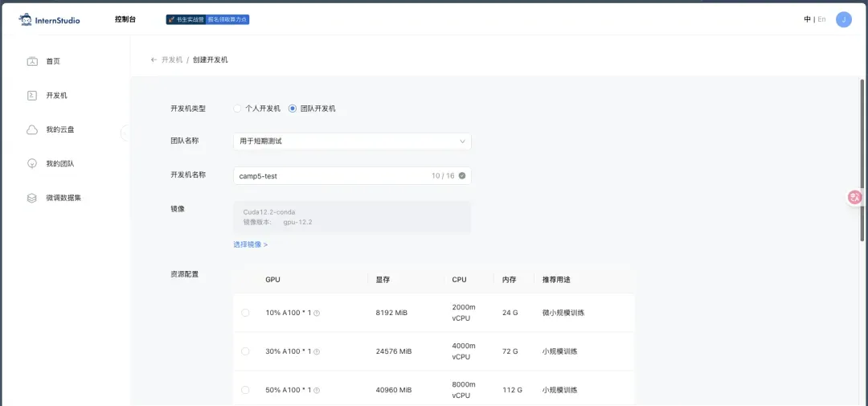The height and width of the screenshot is (406, 868).
Task: Open the 控制台 top menu item
Action: point(125,19)
